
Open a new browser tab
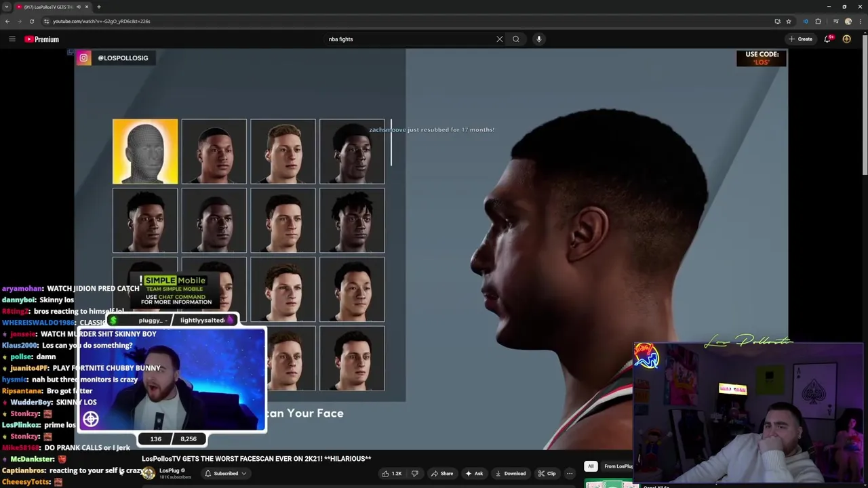click(x=99, y=7)
